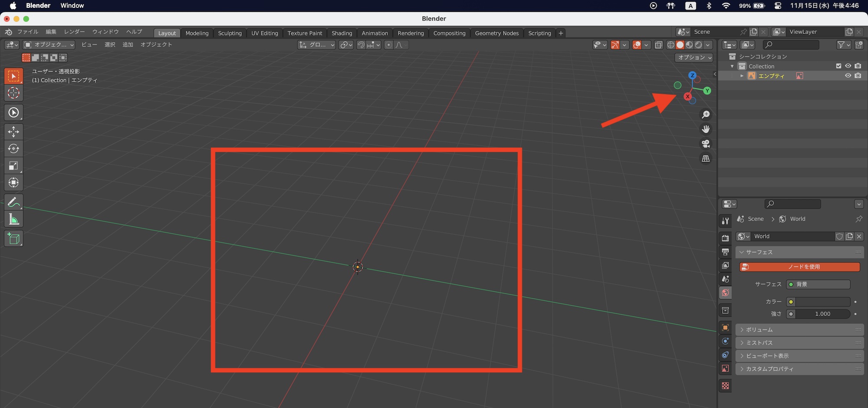Click the 3D Cursor tool
Image resolution: width=868 pixels, height=408 pixels.
(x=13, y=93)
